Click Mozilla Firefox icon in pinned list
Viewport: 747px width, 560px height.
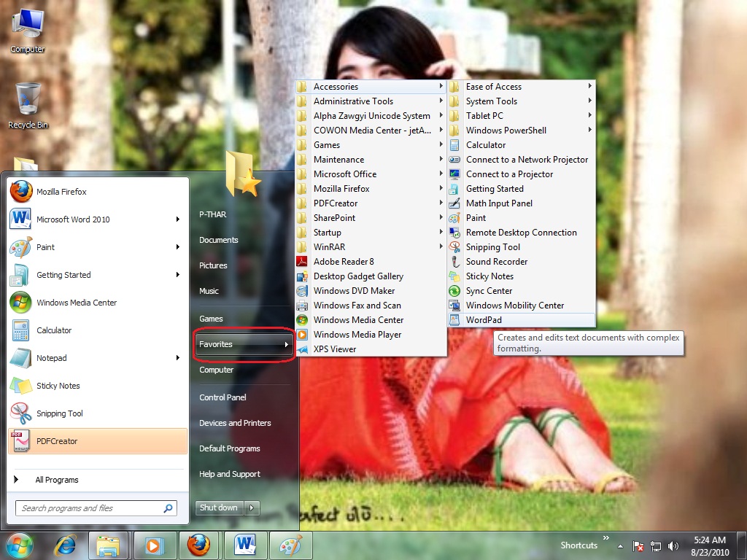[21, 192]
